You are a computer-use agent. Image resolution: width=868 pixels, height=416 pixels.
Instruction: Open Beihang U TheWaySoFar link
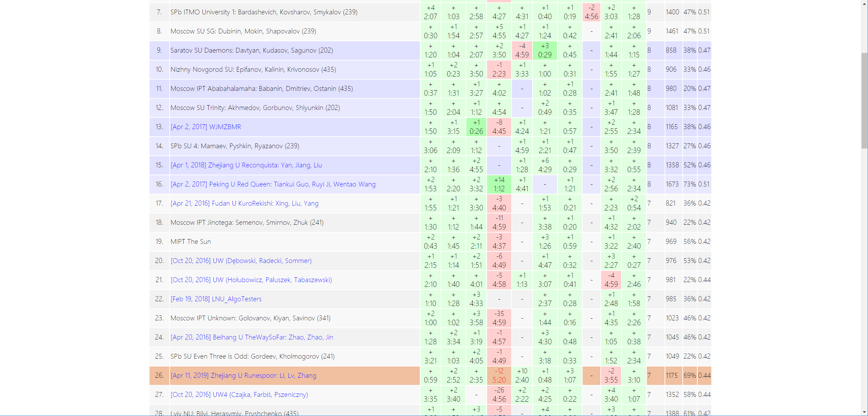click(252, 337)
